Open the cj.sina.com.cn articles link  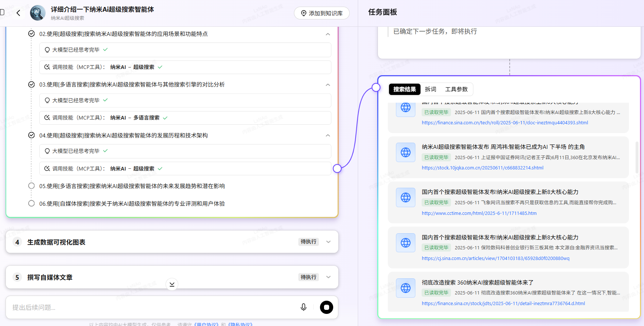(x=496, y=259)
